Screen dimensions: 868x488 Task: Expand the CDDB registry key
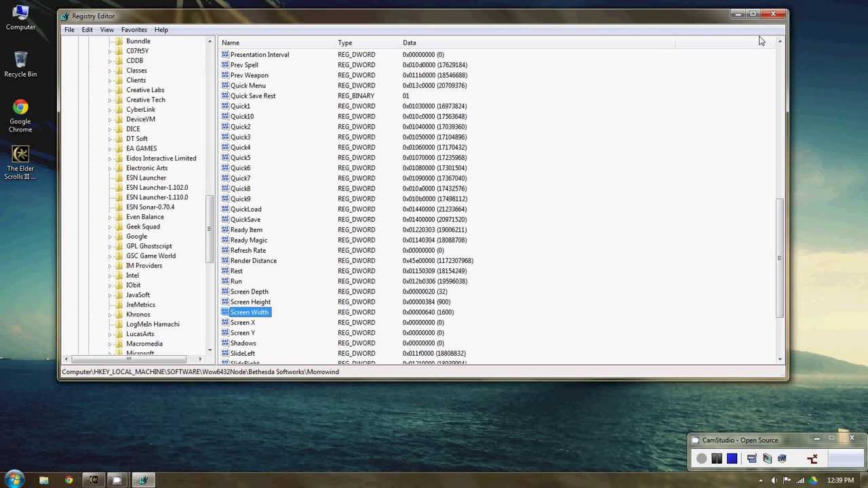pos(110,61)
